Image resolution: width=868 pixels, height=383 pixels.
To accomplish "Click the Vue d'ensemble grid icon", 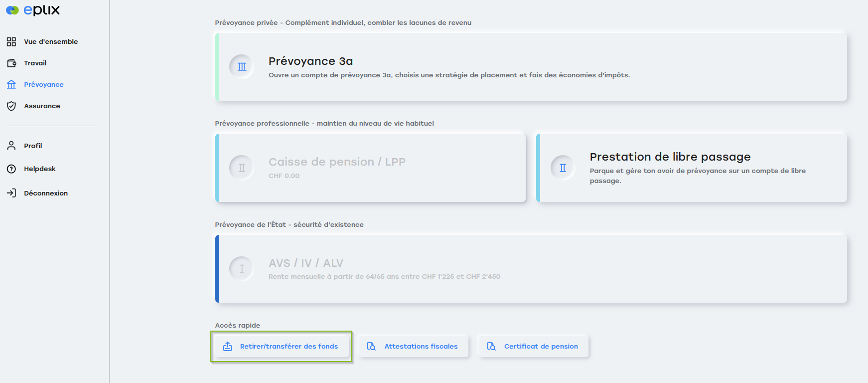I will coord(11,41).
